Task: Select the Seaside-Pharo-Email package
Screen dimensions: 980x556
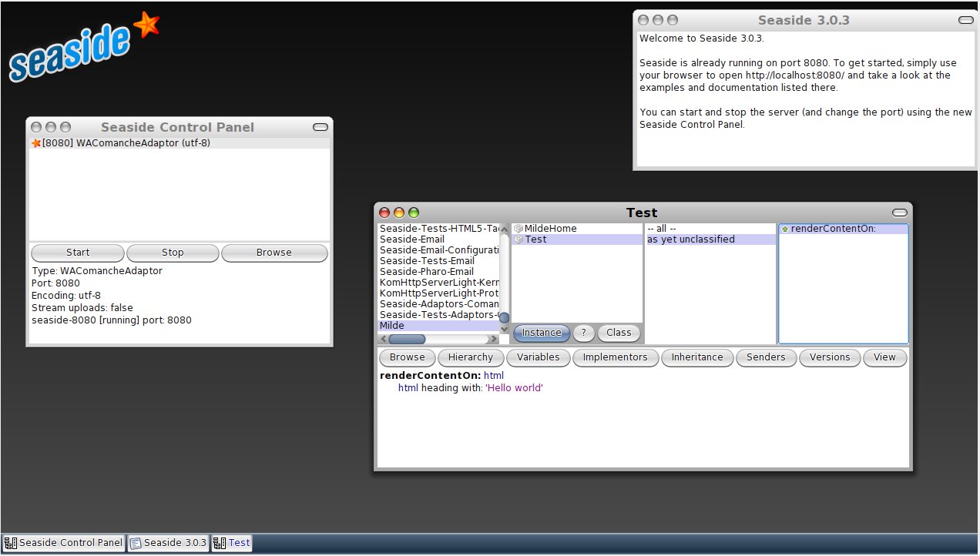Action: [x=438, y=272]
